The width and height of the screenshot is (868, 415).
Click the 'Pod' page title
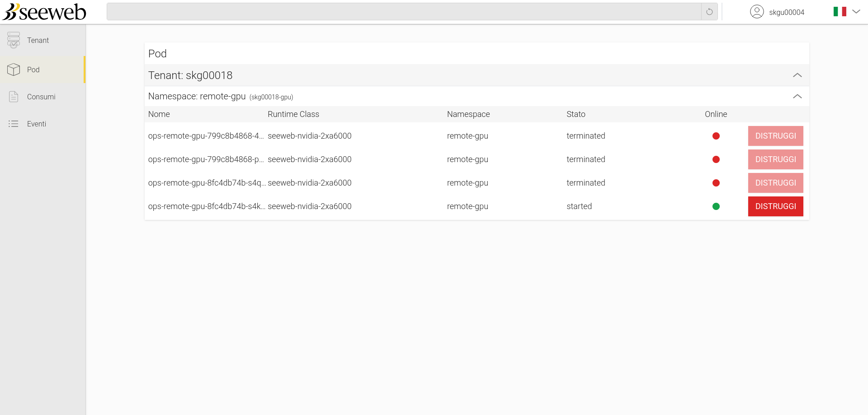157,54
